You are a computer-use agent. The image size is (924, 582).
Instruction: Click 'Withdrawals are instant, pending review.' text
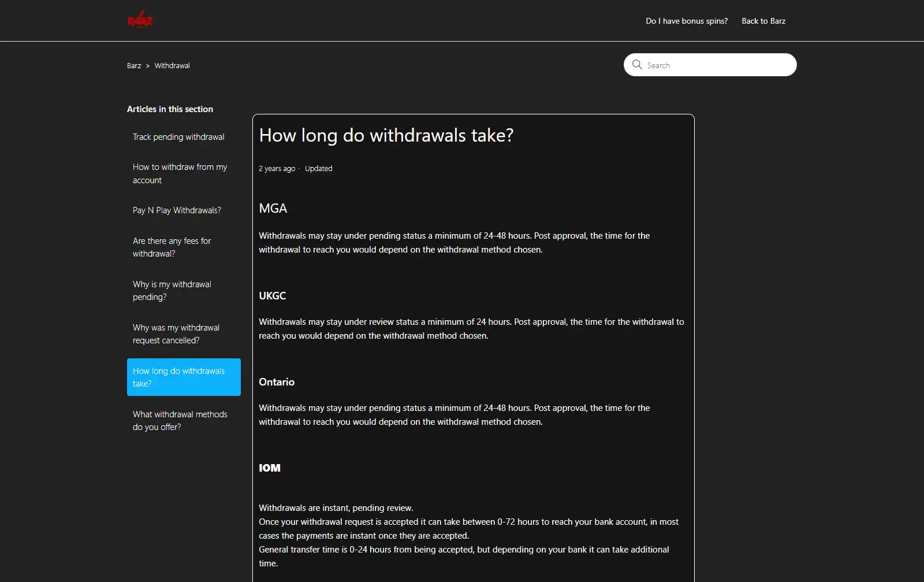point(336,508)
